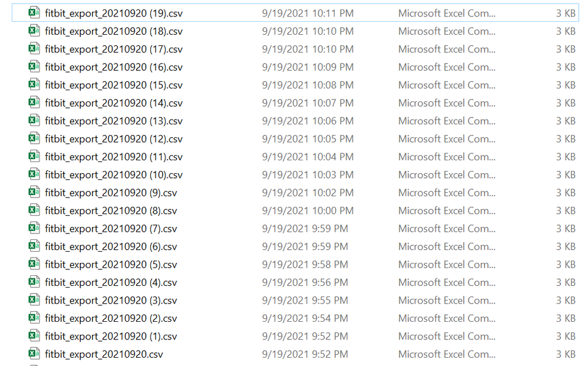The width and height of the screenshot is (588, 366).
Task: Select file name fitbit_export_20210920 (12).csv
Action: coord(114,139)
